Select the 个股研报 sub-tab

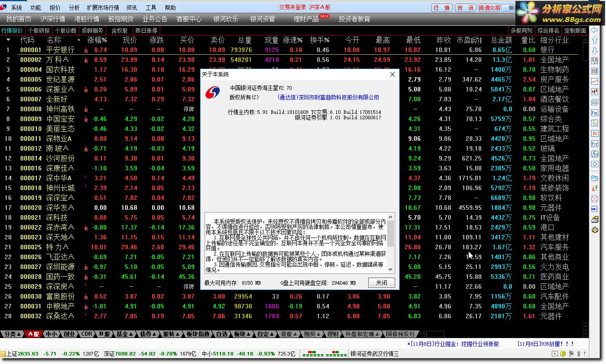(39, 31)
